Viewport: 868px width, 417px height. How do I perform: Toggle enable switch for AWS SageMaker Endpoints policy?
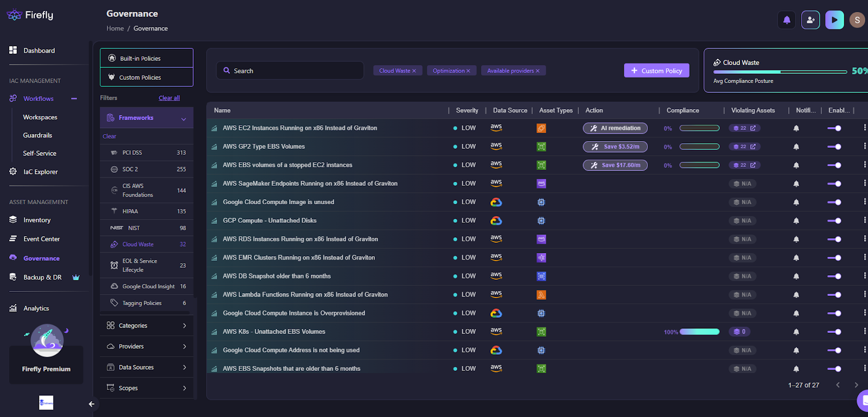tap(834, 184)
